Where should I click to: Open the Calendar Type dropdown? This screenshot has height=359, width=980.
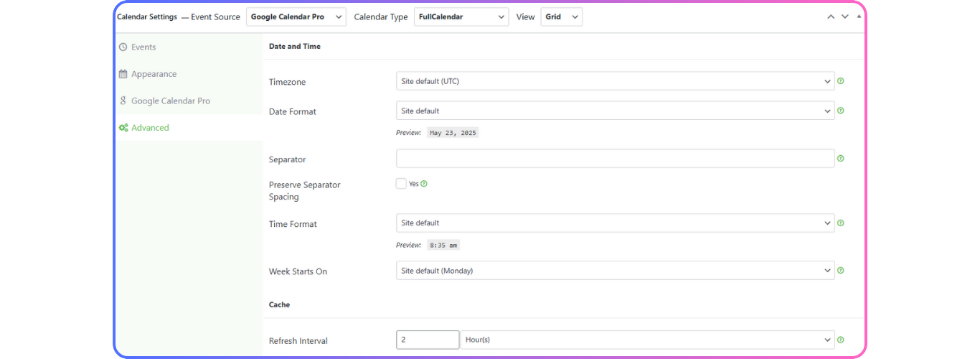[461, 17]
